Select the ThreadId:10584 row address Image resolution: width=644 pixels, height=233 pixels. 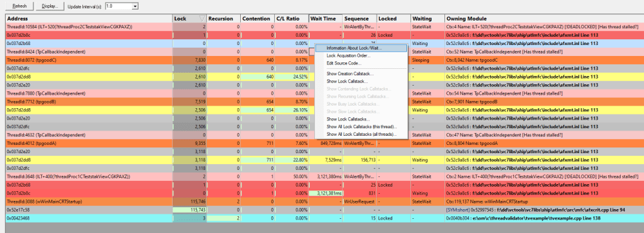pos(70,26)
